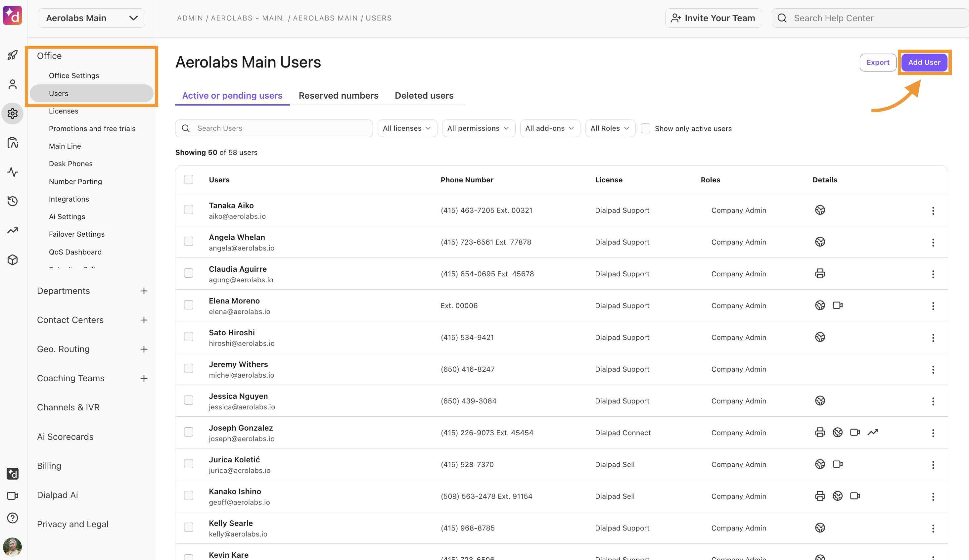Switch to the Reserved numbers tab
The height and width of the screenshot is (560, 969).
point(338,96)
